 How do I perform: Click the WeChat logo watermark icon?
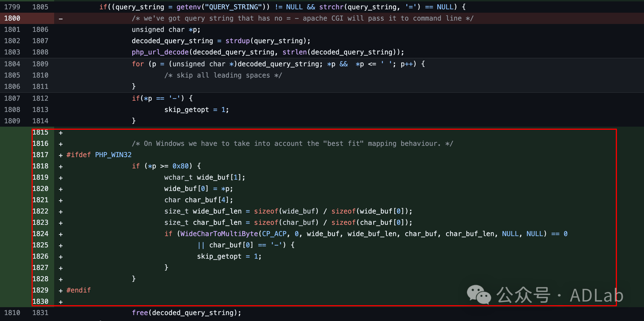tap(478, 295)
